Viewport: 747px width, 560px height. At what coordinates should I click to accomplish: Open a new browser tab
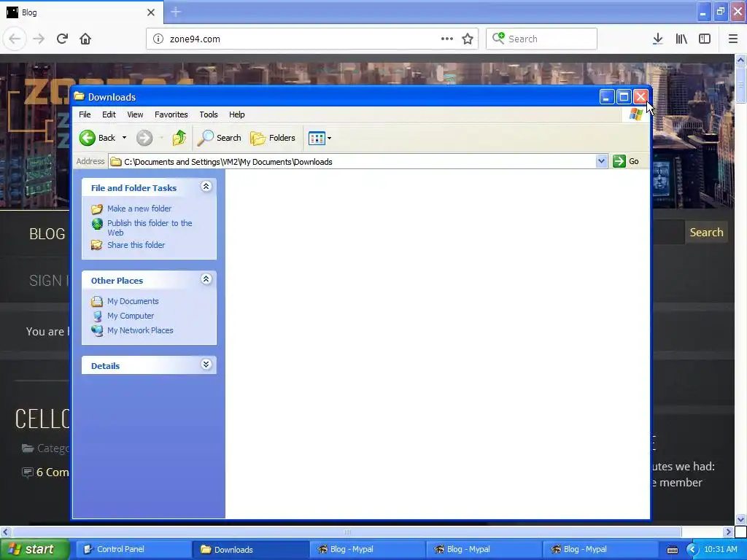click(176, 12)
